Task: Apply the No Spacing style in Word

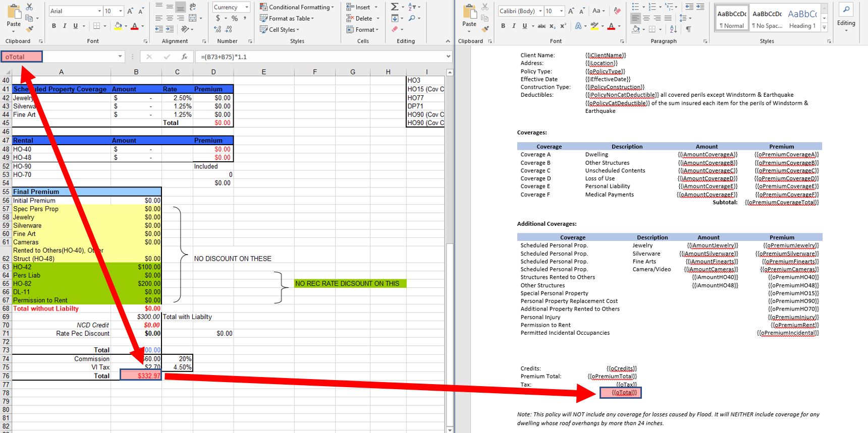Action: coord(767,18)
